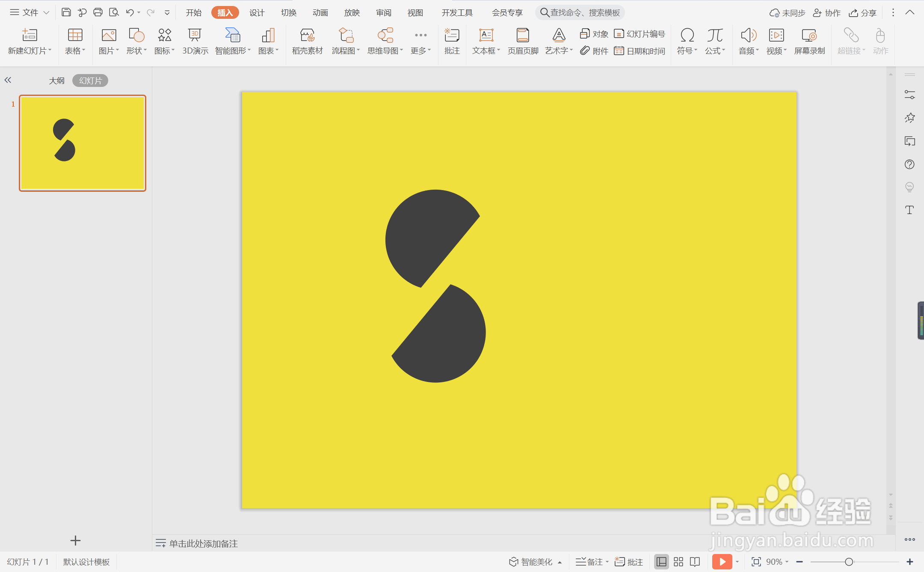This screenshot has width=924, height=572.
Task: Expand the 文件 menu dropdown arrow
Action: (x=46, y=13)
